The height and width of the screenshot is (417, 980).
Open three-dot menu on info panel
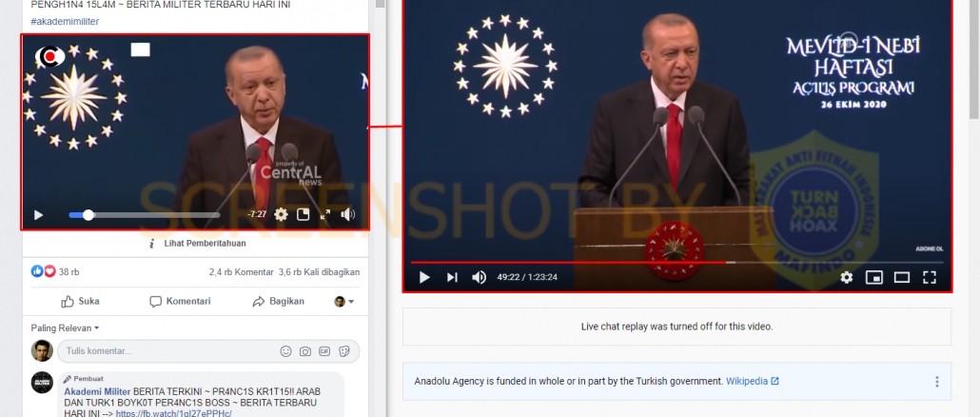click(x=937, y=382)
